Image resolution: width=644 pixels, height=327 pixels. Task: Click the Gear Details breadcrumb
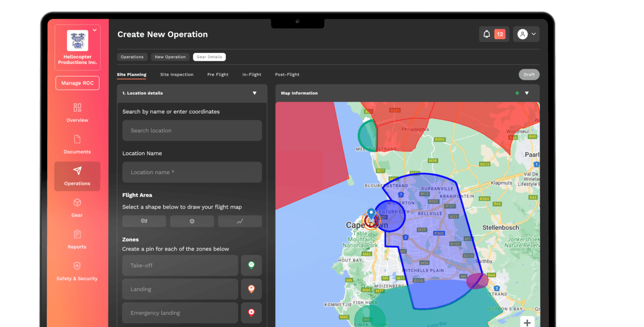pyautogui.click(x=209, y=57)
